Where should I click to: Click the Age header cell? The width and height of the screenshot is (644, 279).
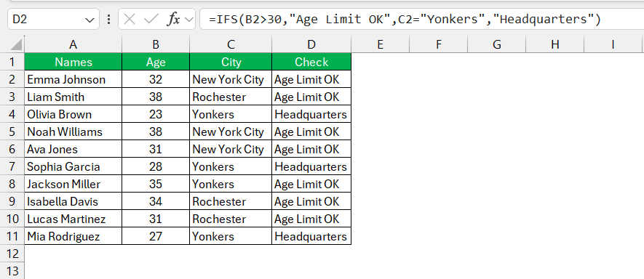156,62
